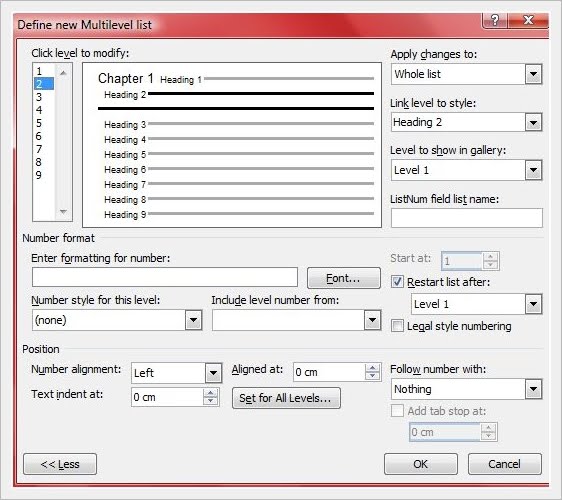Decrease the Aligned at value
The image size is (562, 500).
[x=373, y=376]
